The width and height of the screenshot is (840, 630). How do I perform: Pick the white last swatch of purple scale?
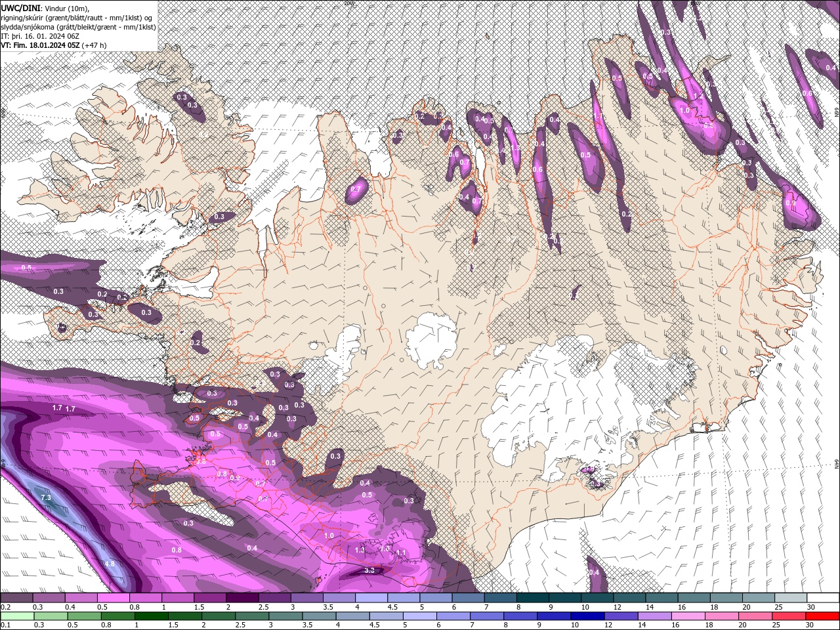(822, 597)
